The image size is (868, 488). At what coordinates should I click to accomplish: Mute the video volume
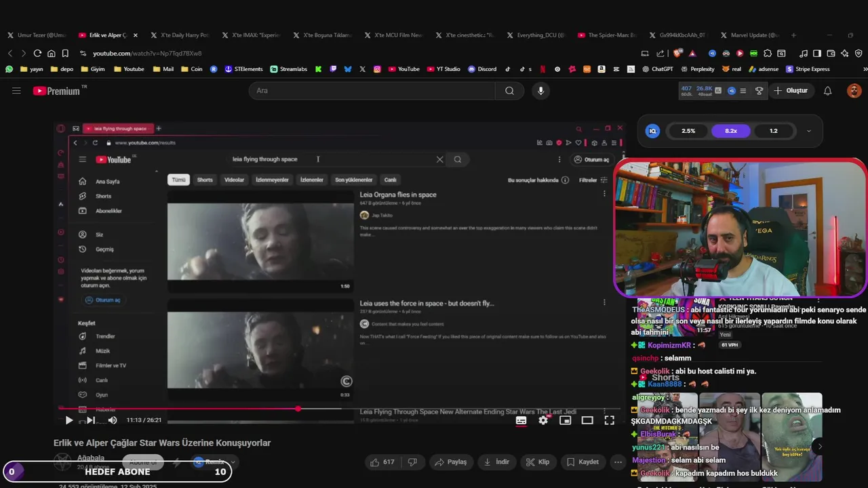[x=113, y=420]
